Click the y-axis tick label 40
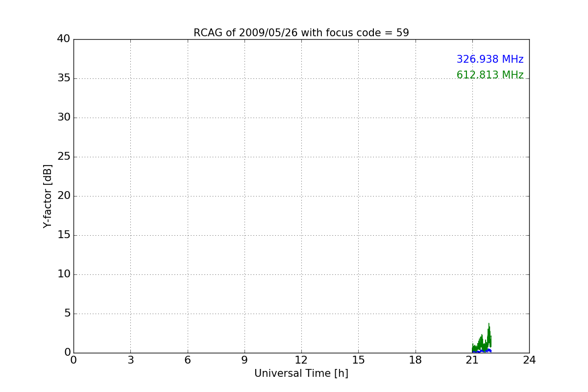Screen dimensions: 588x392 (64, 39)
